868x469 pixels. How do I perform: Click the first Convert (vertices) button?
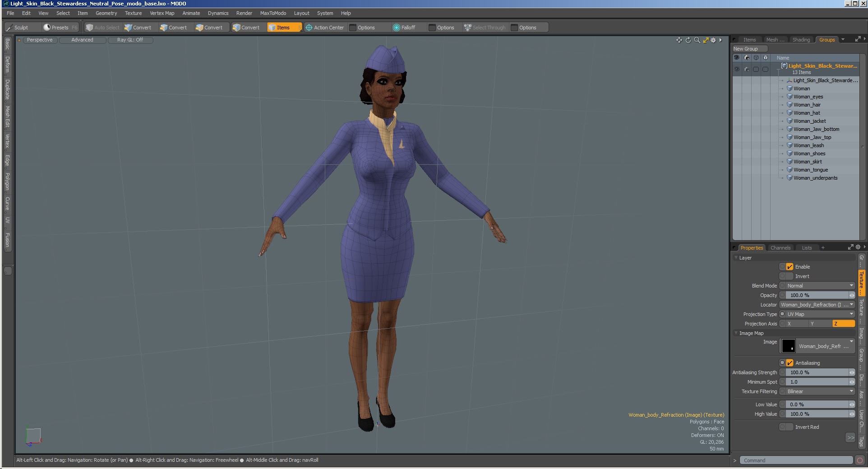[138, 28]
